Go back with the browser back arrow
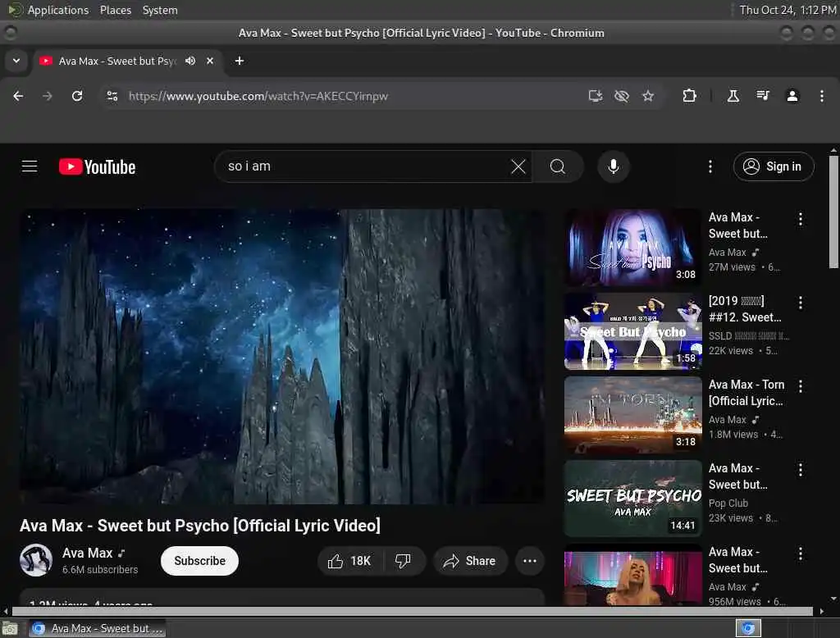 click(18, 96)
